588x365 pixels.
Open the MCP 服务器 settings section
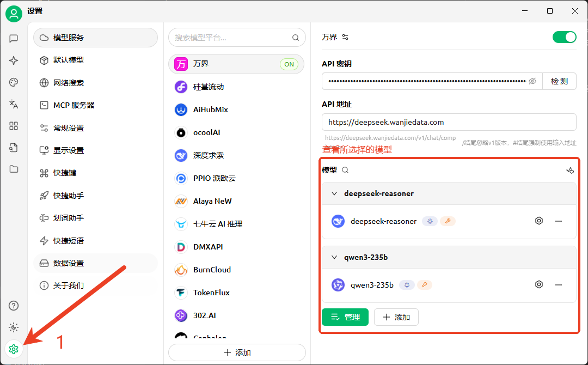click(96, 105)
